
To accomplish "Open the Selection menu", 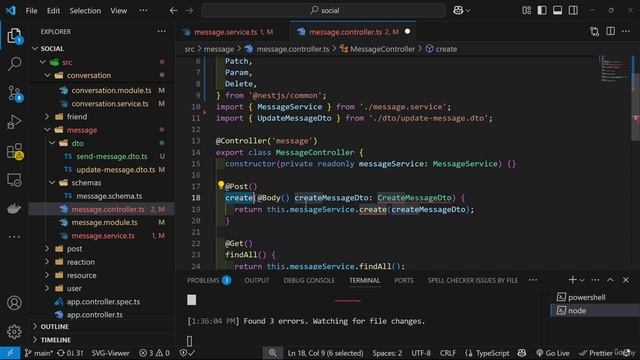I will (x=85, y=11).
